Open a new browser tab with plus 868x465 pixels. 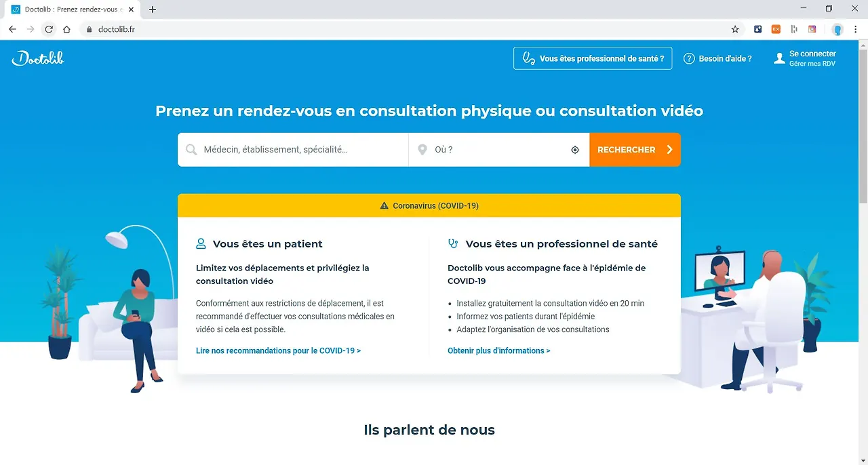point(153,9)
